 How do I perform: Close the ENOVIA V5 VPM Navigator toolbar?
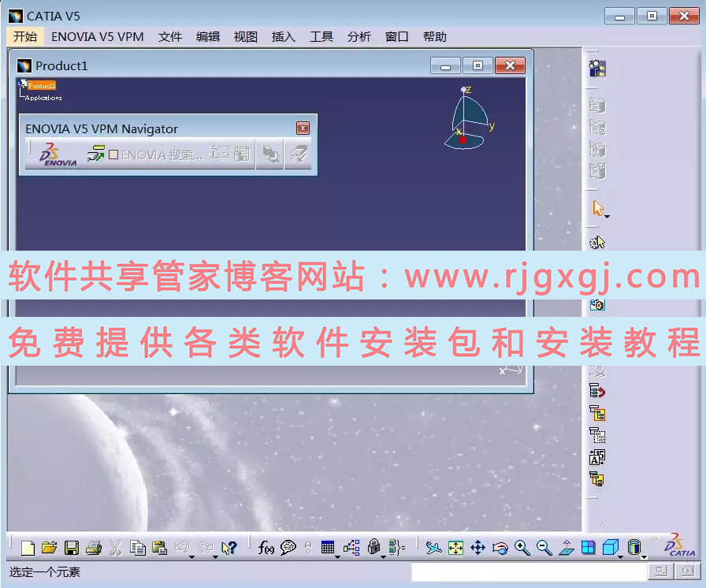click(303, 128)
